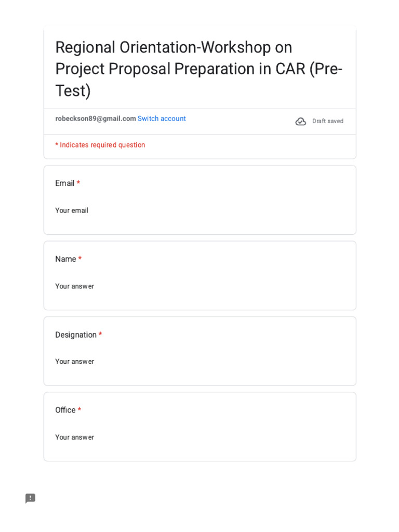Click the red asterisk beside Designation
Screen dimensions: 399x532
[x=100, y=334]
